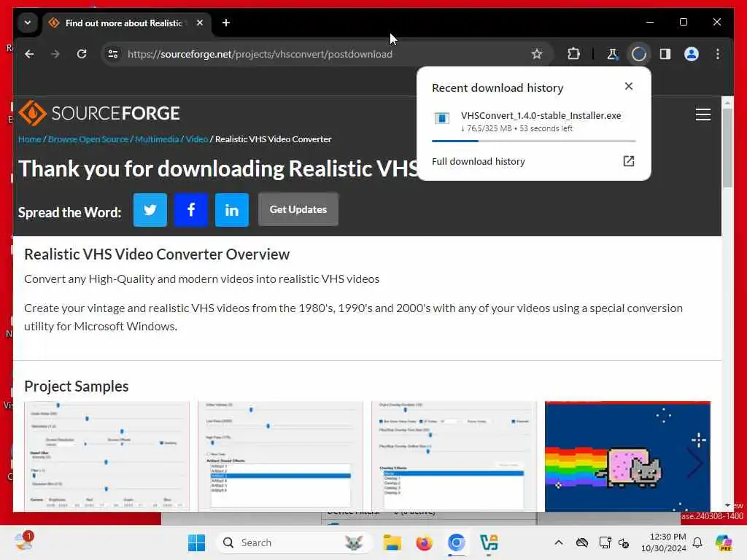Go back to the previous page

(29, 54)
